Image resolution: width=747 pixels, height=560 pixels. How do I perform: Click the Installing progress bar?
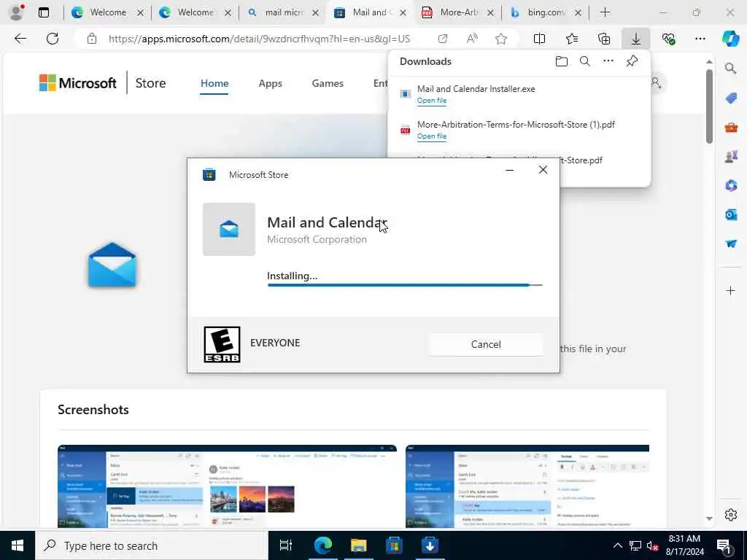(405, 285)
